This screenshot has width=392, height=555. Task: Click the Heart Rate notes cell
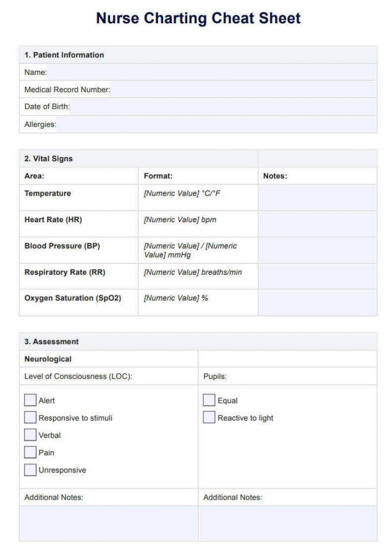(317, 224)
